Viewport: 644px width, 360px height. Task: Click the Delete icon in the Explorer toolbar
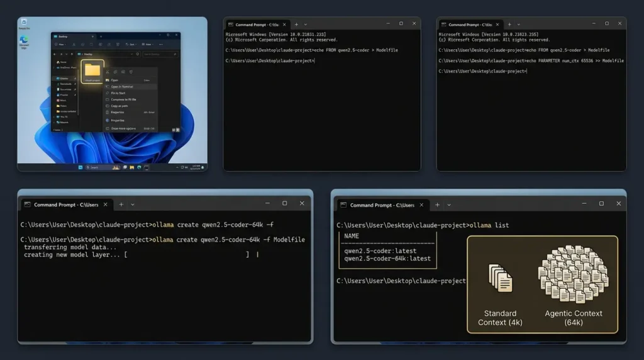tap(118, 45)
